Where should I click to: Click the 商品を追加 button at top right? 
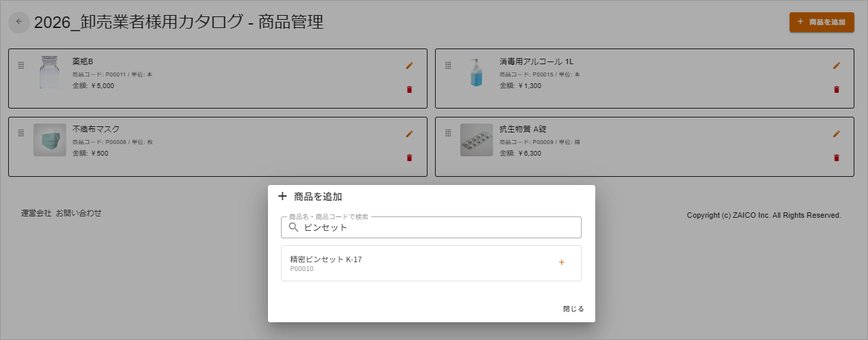pyautogui.click(x=822, y=22)
